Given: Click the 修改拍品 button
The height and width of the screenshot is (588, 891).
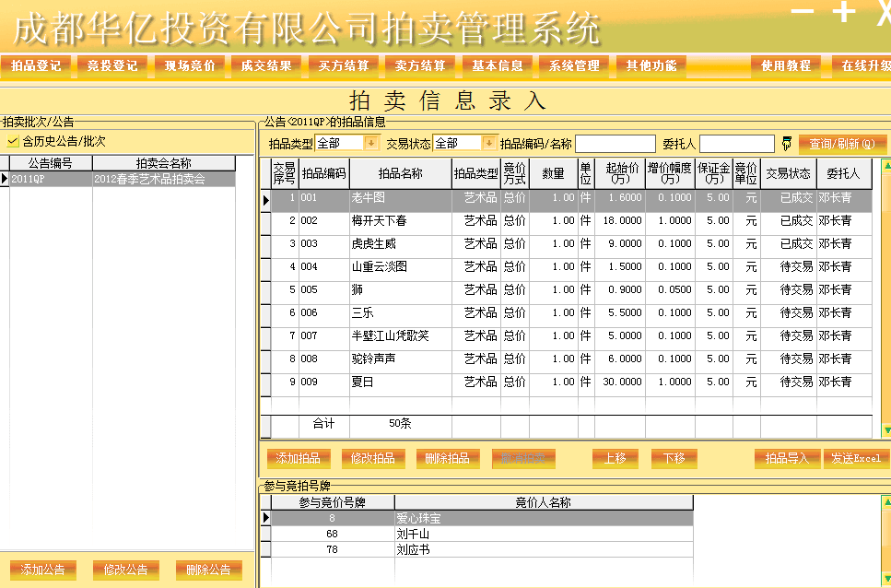Looking at the screenshot, I should pyautogui.click(x=373, y=458).
